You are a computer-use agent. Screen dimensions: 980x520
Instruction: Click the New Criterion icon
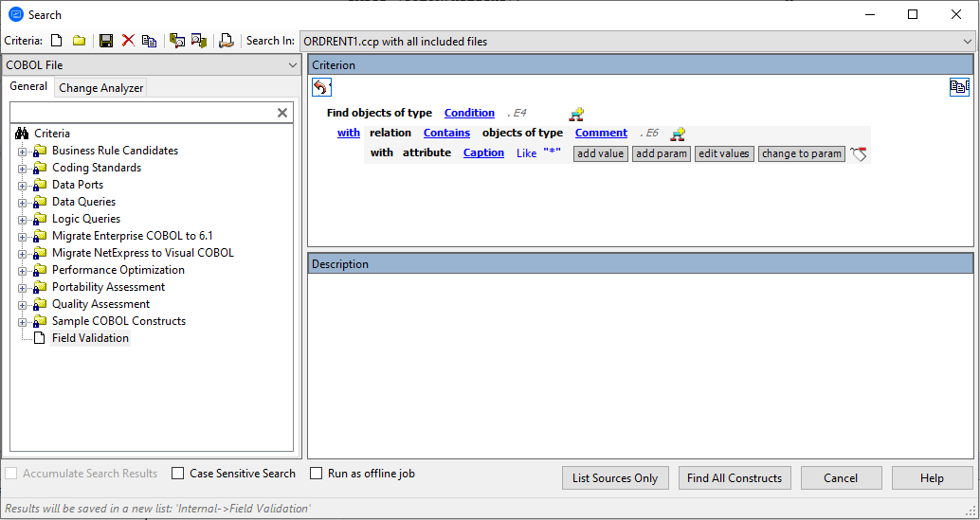pos(57,41)
